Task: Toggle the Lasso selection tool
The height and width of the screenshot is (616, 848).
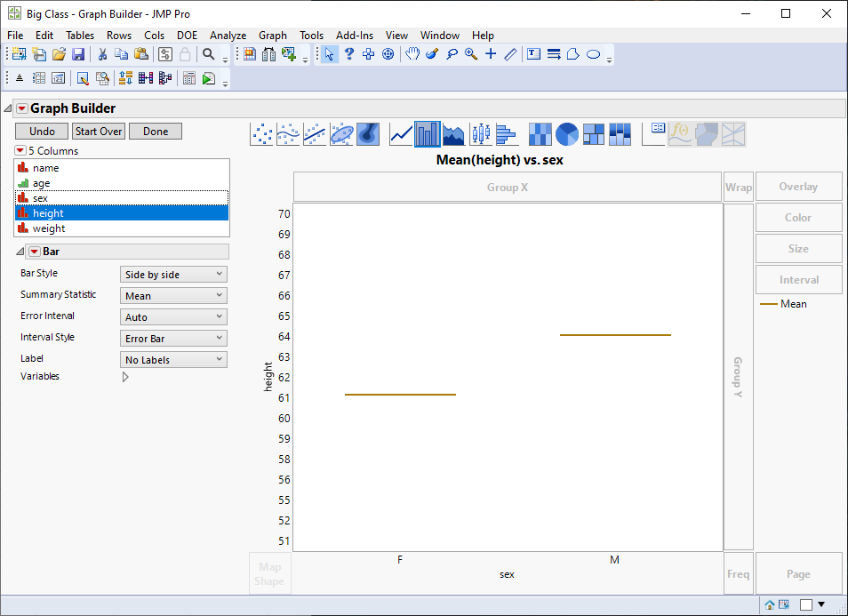Action: click(452, 54)
